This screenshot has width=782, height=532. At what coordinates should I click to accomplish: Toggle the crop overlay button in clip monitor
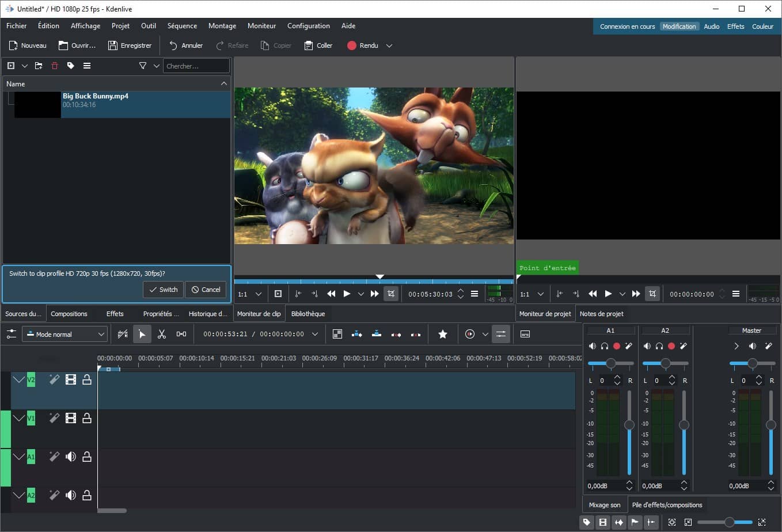[391, 294]
